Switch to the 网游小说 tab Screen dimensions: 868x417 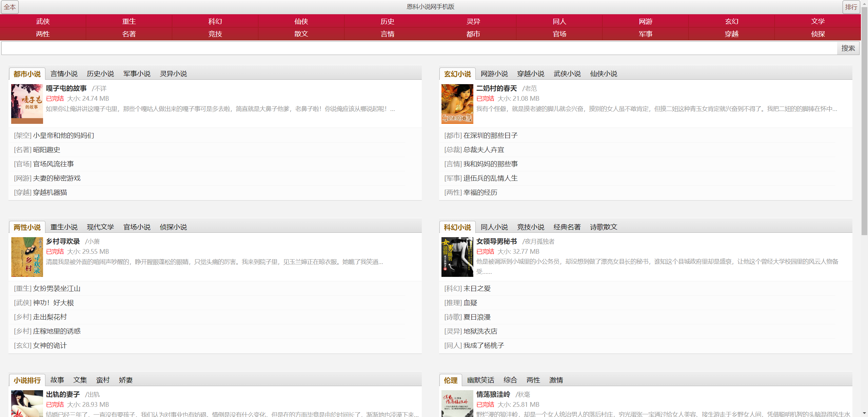pos(494,74)
